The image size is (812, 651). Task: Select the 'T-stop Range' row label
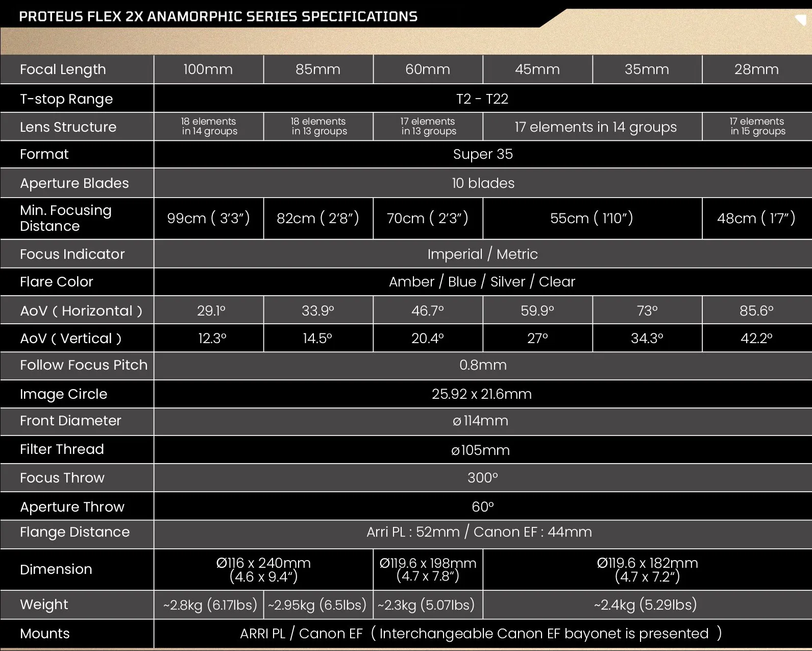point(66,99)
